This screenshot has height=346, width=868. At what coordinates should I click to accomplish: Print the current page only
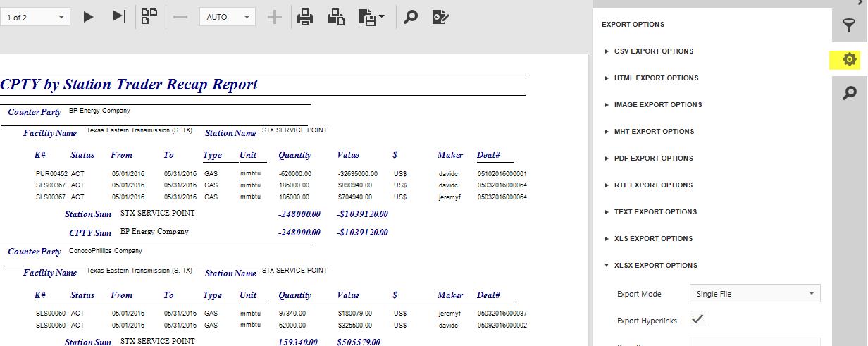(335, 17)
